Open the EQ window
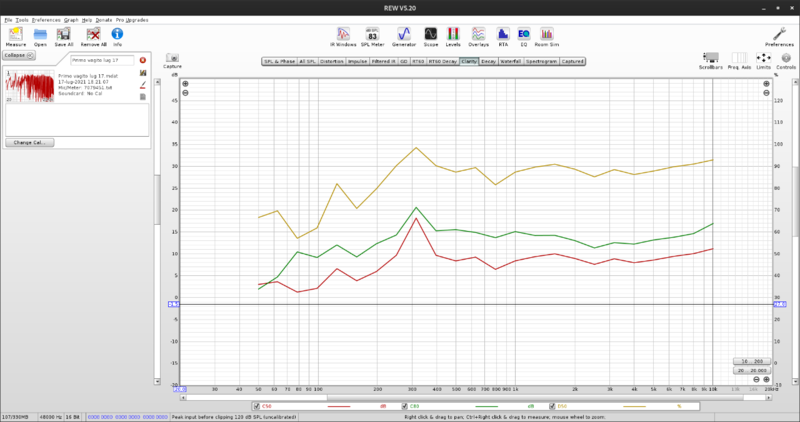The height and width of the screenshot is (422, 800). [523, 35]
